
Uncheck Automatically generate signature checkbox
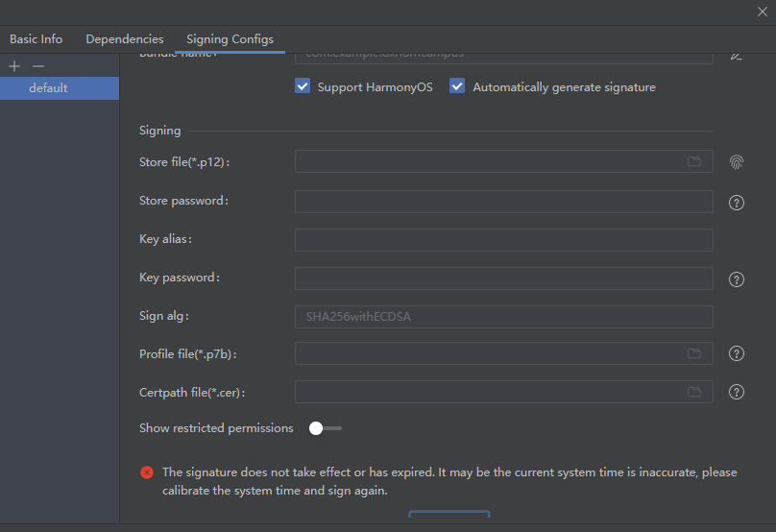point(457,86)
